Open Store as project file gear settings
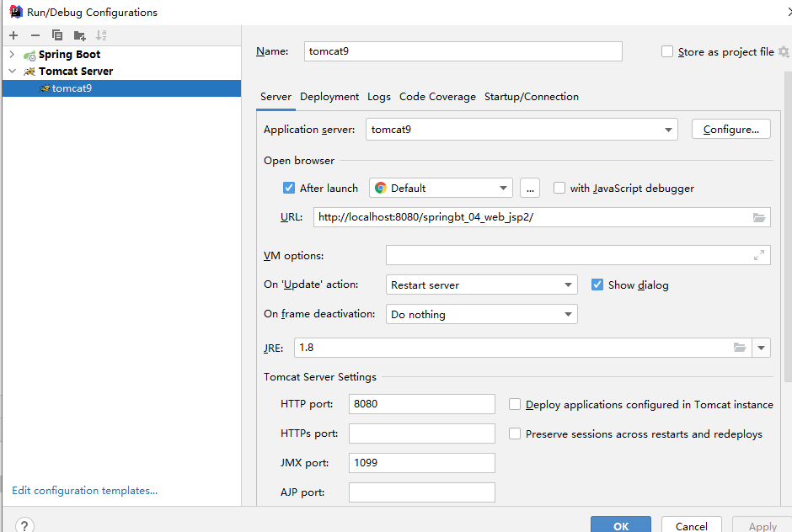Image resolution: width=792 pixels, height=532 pixels. [784, 51]
